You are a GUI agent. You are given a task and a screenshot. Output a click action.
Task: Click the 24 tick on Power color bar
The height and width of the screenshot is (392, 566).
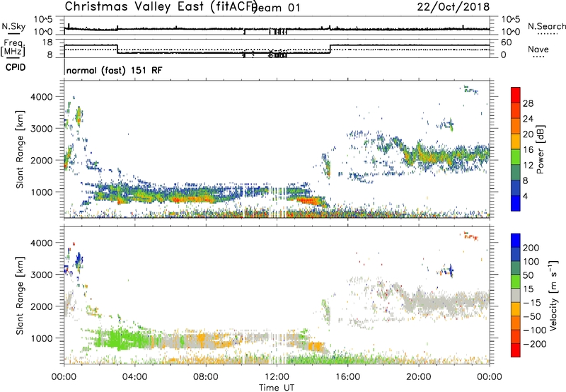point(528,119)
